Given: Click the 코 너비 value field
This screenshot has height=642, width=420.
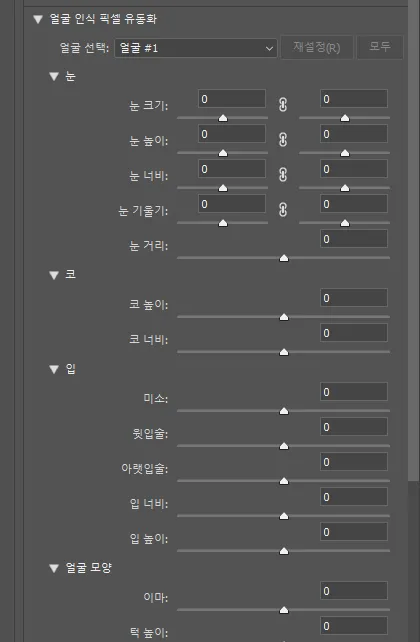Looking at the screenshot, I should pos(354,333).
